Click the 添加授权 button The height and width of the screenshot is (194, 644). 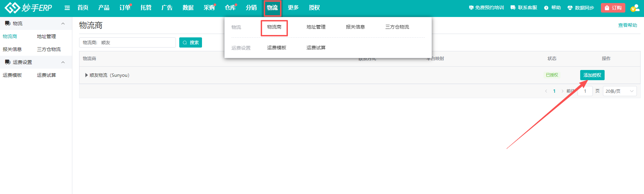pos(592,75)
